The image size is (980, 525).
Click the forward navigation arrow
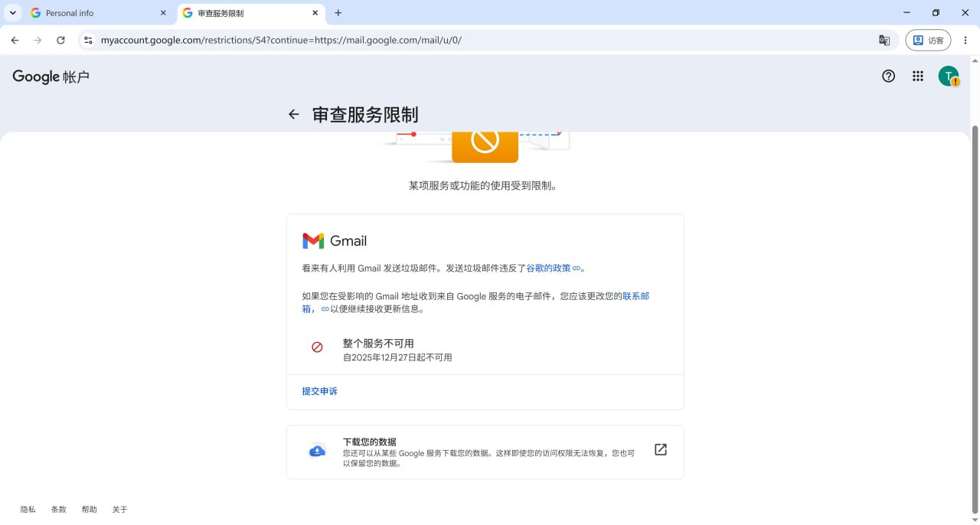click(x=38, y=41)
